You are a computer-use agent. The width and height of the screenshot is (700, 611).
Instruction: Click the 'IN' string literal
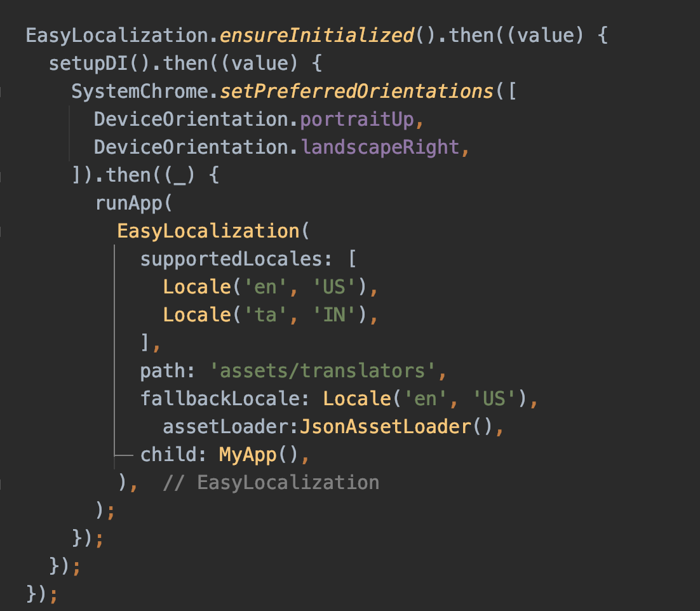(x=334, y=315)
